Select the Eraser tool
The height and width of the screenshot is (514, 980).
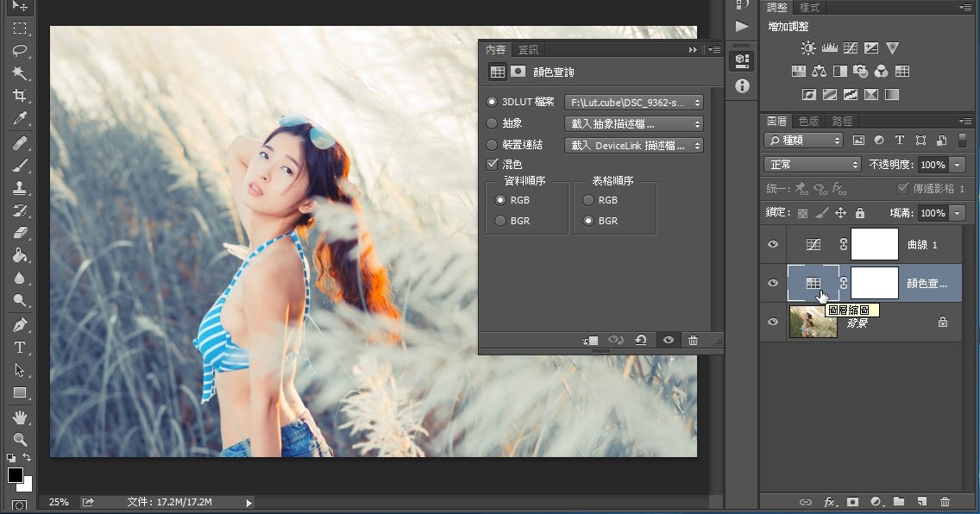tap(20, 232)
